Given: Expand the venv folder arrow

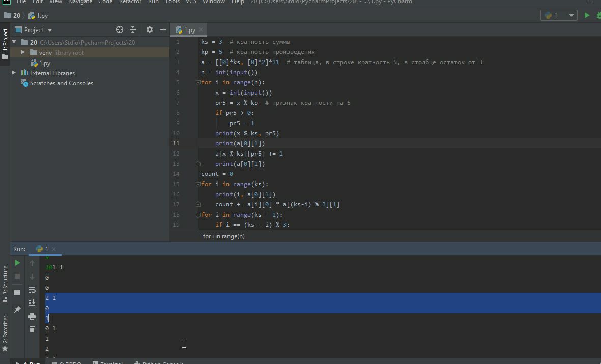Looking at the screenshot, I should [x=22, y=52].
